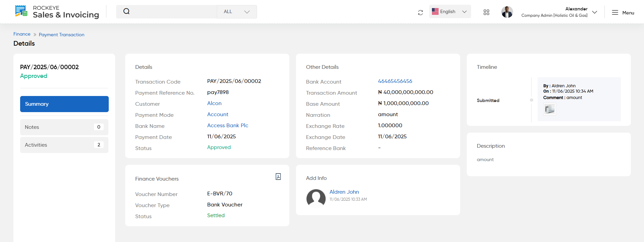Viewport: 644px width, 242px height.
Task: Click the US flag language icon
Action: [x=435, y=11]
